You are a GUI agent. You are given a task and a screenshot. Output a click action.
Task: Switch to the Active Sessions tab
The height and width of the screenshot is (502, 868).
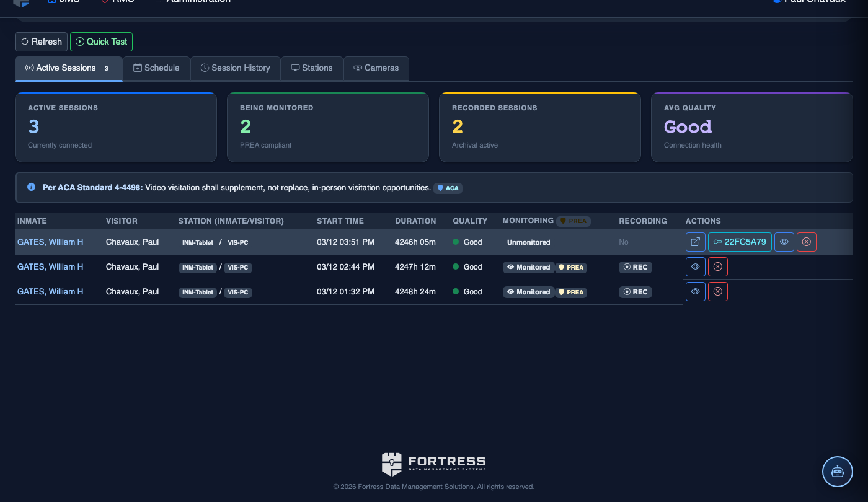click(69, 68)
